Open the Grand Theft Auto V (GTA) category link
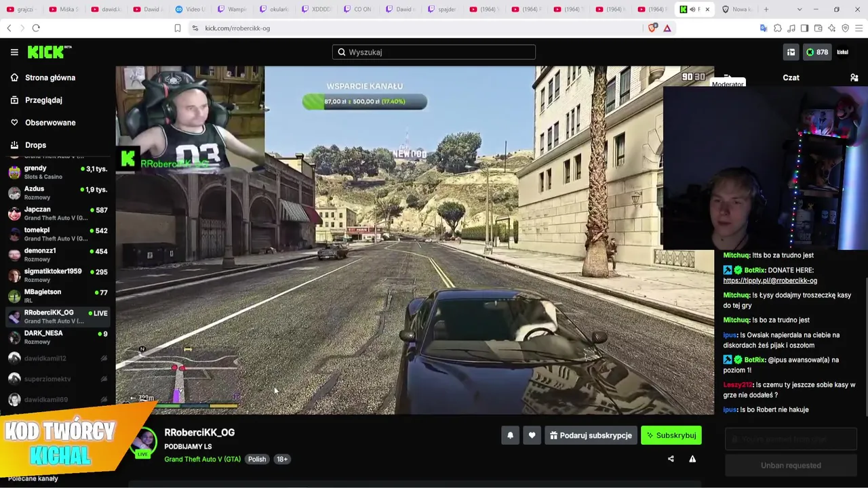The width and height of the screenshot is (868, 488). (202, 459)
